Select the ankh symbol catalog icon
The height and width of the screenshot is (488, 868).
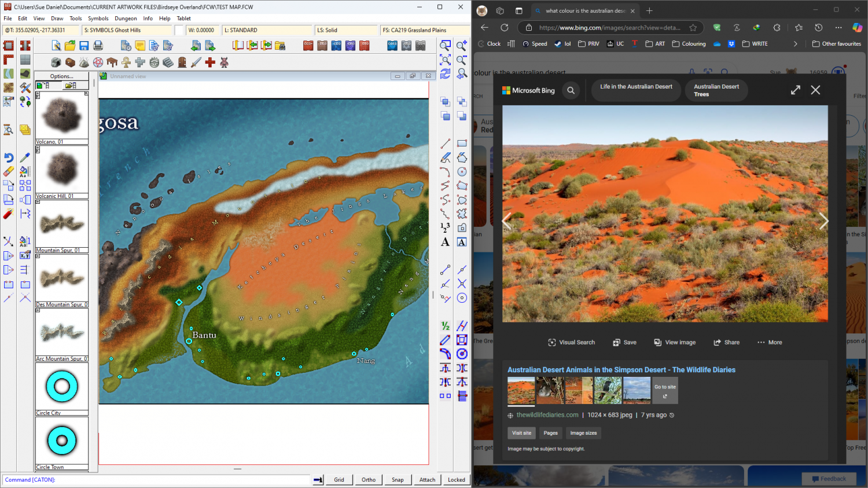click(126, 62)
